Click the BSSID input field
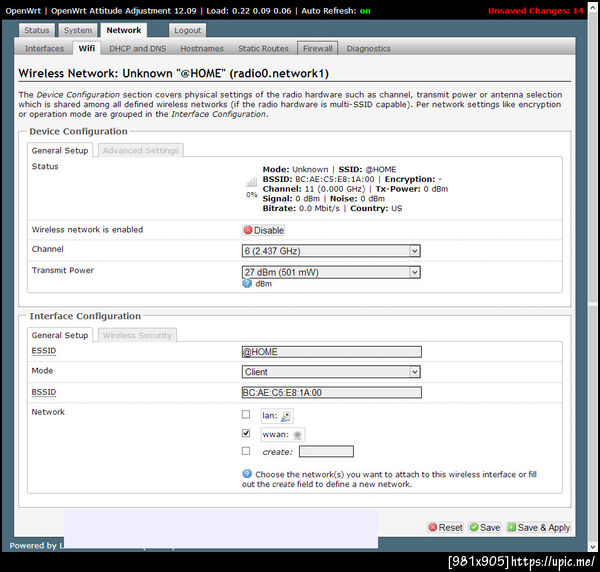 tap(332, 393)
